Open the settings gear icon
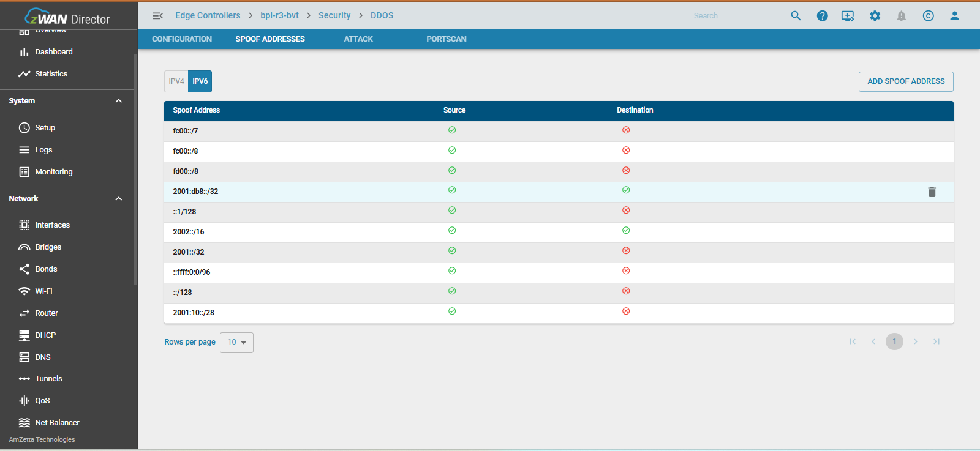This screenshot has height=451, width=980. pyautogui.click(x=875, y=16)
